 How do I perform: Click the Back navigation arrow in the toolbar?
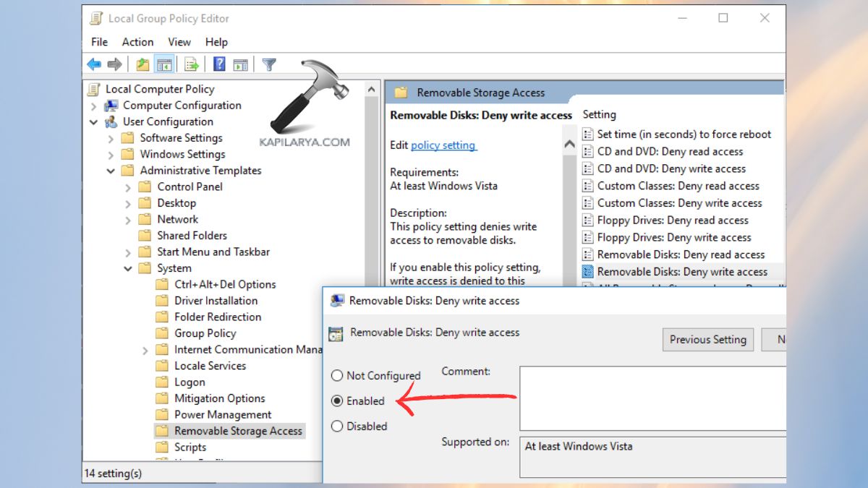click(94, 64)
